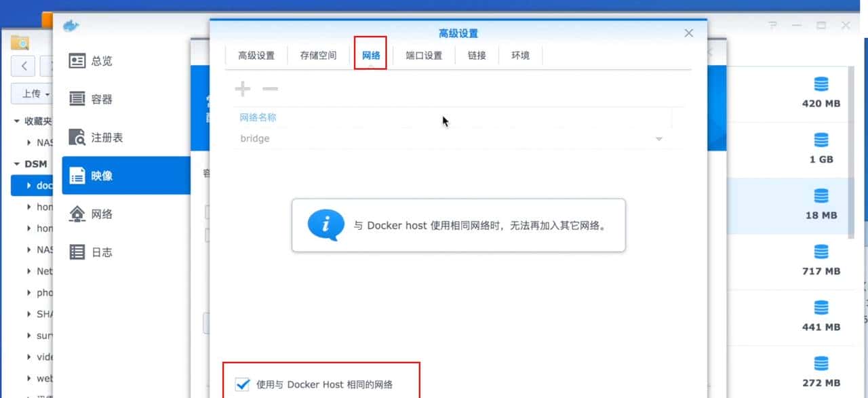This screenshot has width=868, height=398.
Task: Collapse the DSM folder group in sidebar
Action: click(17, 163)
